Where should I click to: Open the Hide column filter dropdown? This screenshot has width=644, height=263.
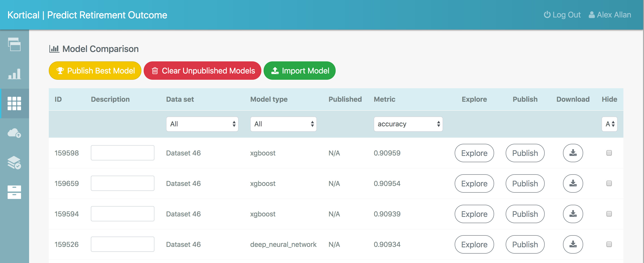610,124
